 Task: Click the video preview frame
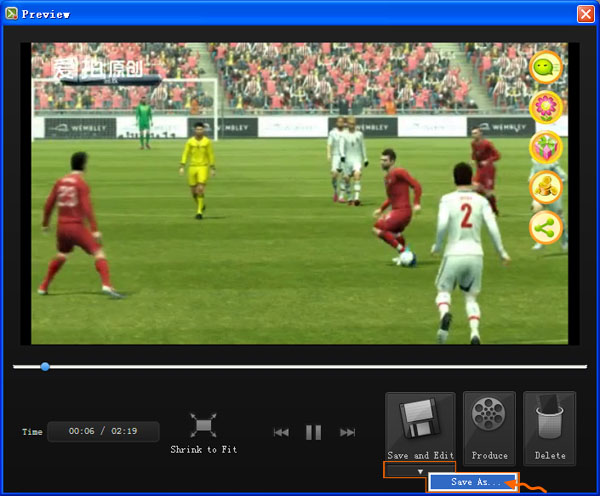pyautogui.click(x=300, y=193)
